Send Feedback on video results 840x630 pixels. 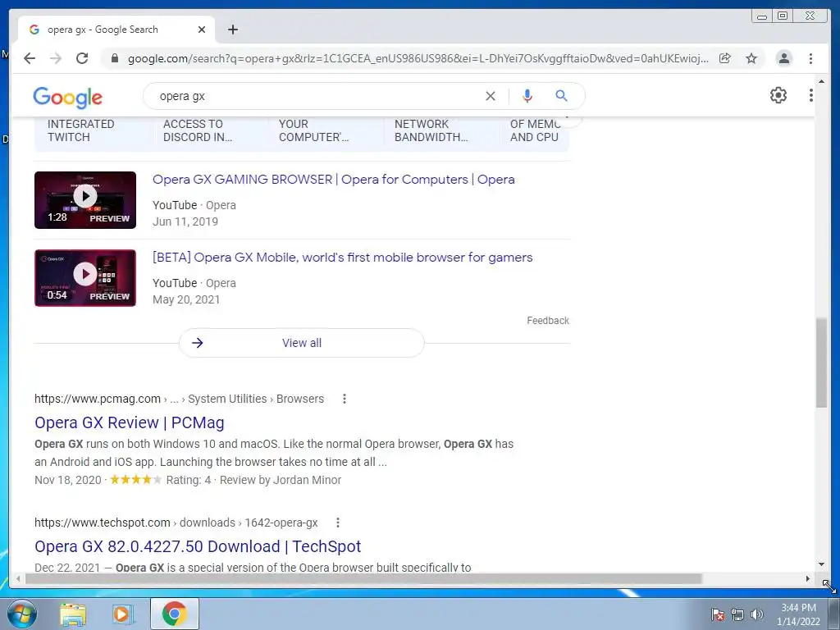pyautogui.click(x=547, y=321)
